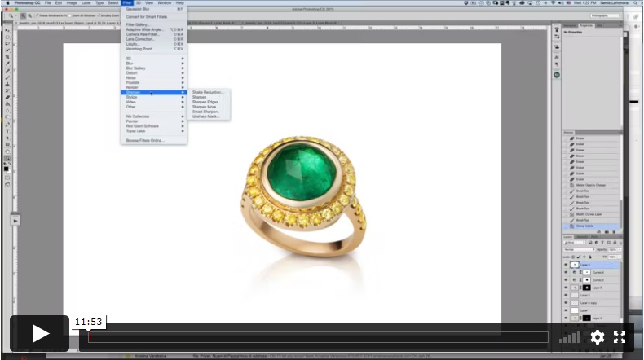Select the Horizontal Type tool
Image resolution: width=644 pixels, height=360 pixels.
[7, 131]
